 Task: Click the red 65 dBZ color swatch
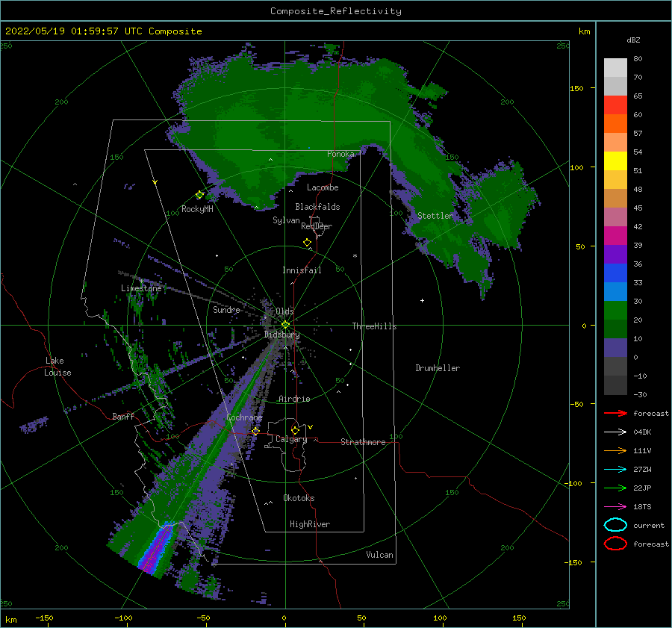click(615, 105)
